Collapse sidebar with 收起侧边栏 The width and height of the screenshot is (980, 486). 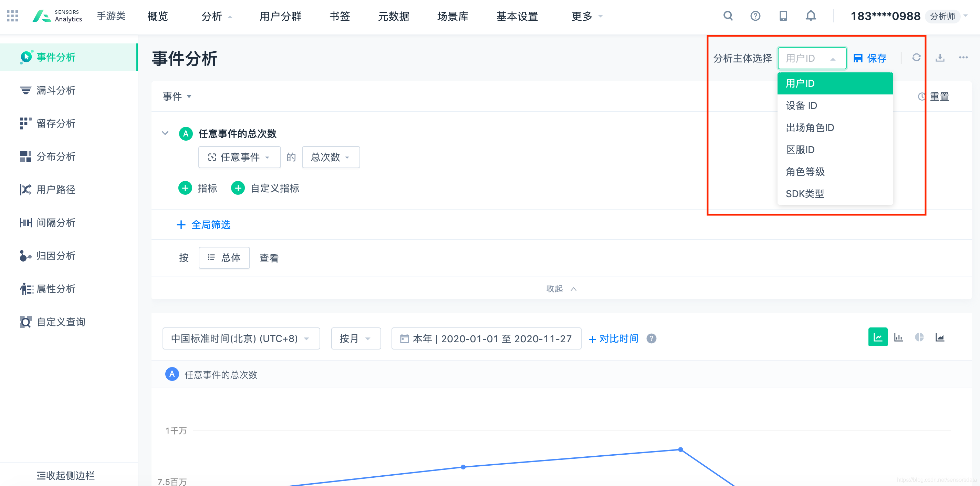click(66, 475)
